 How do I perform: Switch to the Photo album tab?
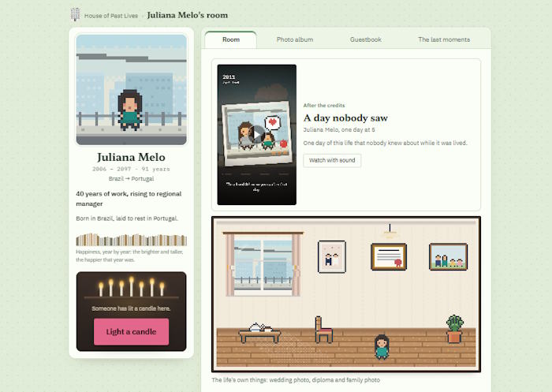coord(295,39)
